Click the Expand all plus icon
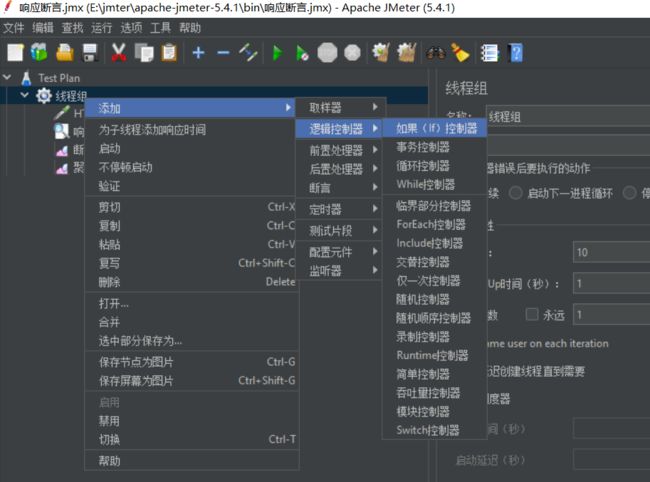 point(199,53)
